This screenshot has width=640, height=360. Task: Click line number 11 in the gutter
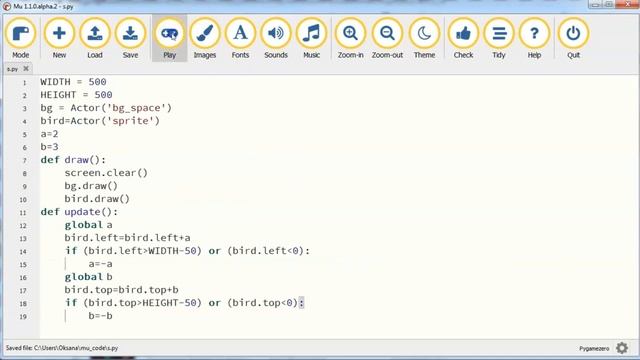pos(23,213)
